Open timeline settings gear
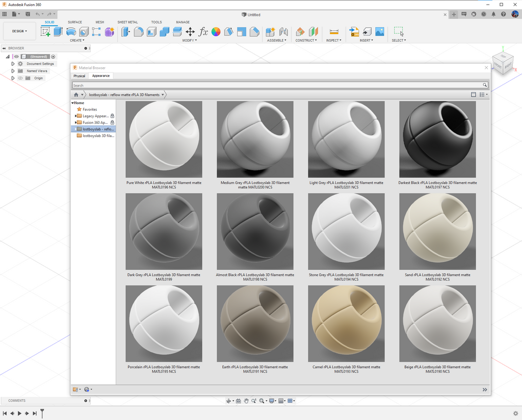 point(516,413)
